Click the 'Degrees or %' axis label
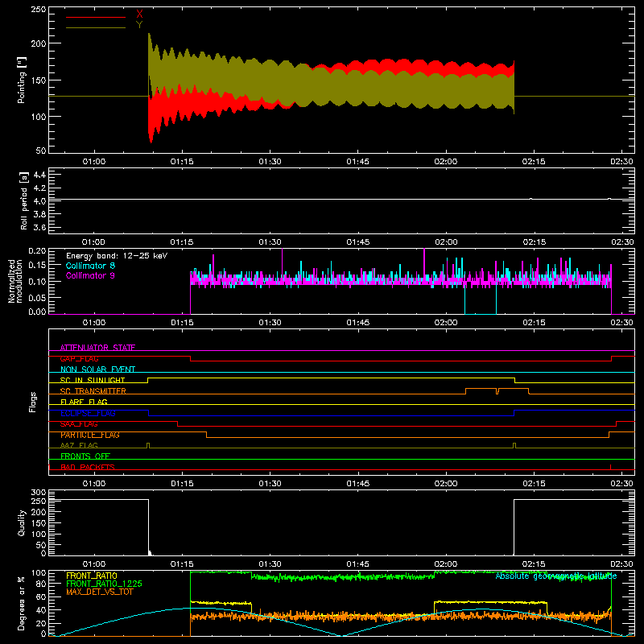Viewport: 644px width, 644px height. point(22,603)
